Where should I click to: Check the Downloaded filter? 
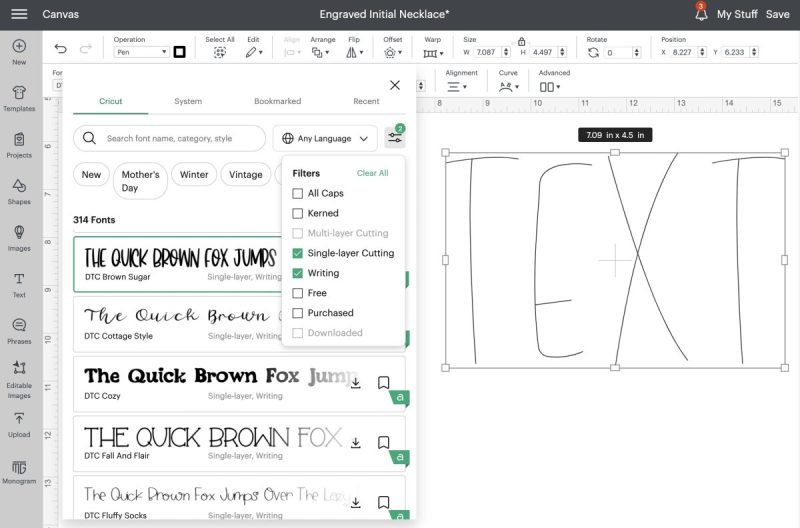(297, 333)
